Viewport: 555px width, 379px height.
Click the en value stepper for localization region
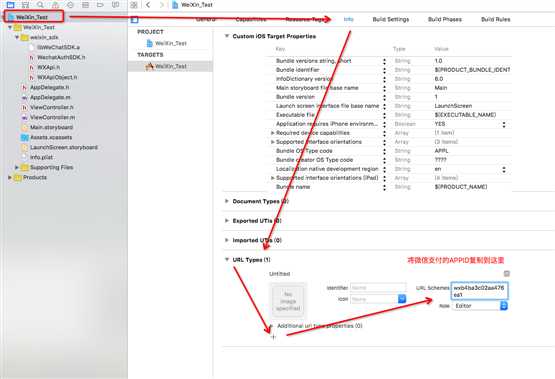[x=504, y=170]
